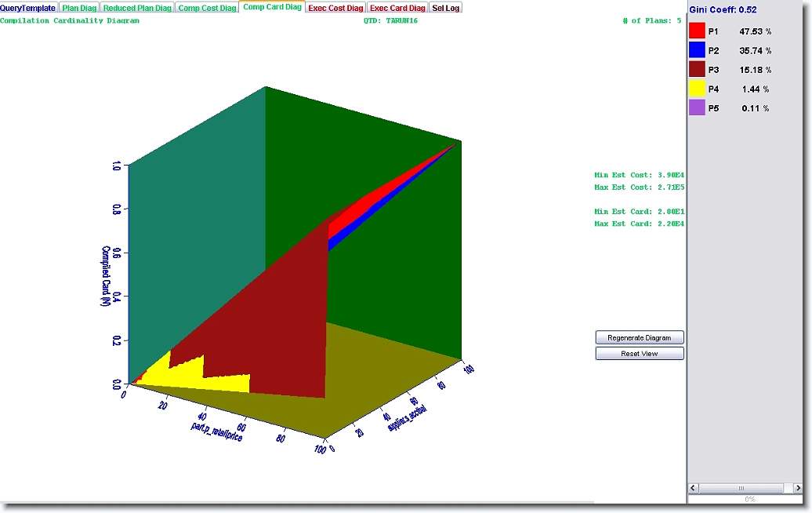812x513 pixels.
Task: Click the legend panel's horizontal scrollbar thumb
Action: pyautogui.click(x=741, y=488)
